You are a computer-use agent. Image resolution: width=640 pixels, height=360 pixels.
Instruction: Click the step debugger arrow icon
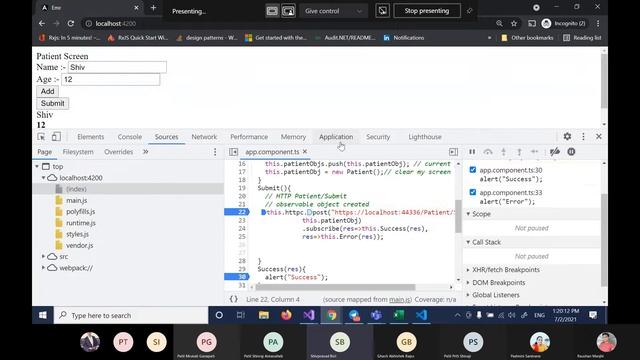pyautogui.click(x=535, y=152)
